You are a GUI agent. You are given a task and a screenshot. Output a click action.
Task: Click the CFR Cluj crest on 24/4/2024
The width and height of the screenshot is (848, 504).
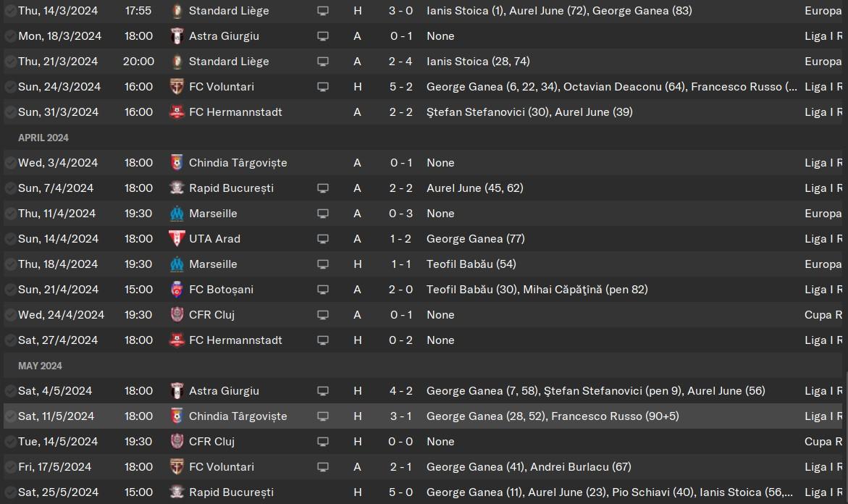click(x=177, y=315)
